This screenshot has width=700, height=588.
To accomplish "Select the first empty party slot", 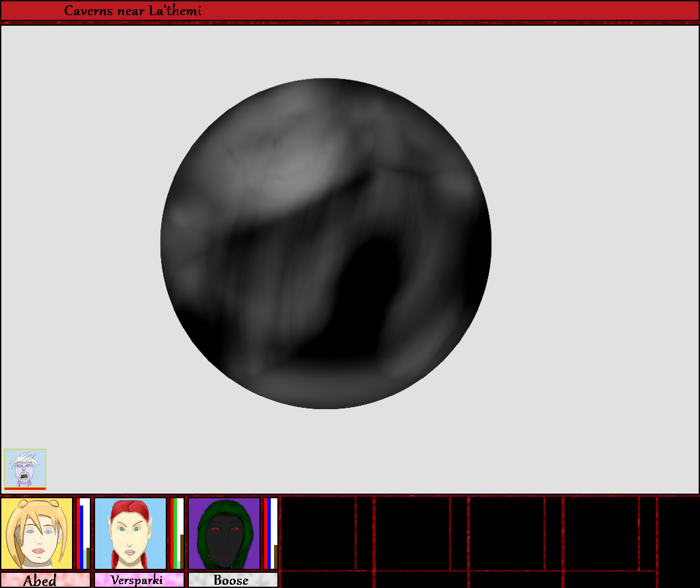I will (318, 533).
